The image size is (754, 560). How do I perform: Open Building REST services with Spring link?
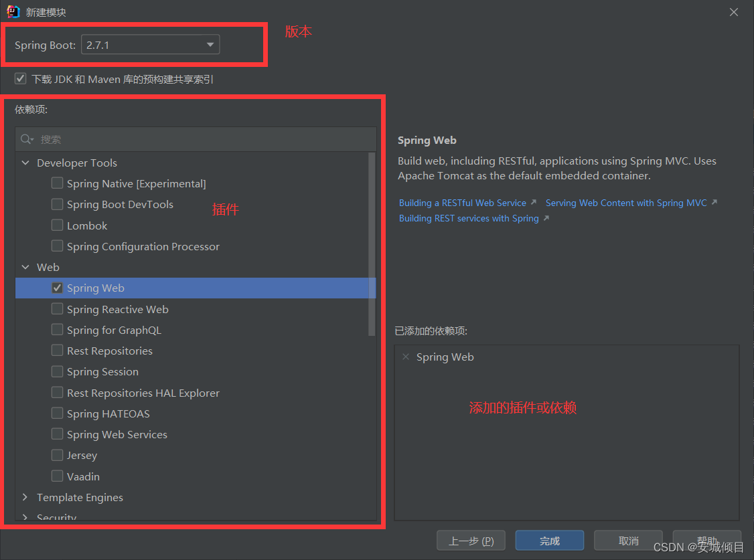pos(469,218)
